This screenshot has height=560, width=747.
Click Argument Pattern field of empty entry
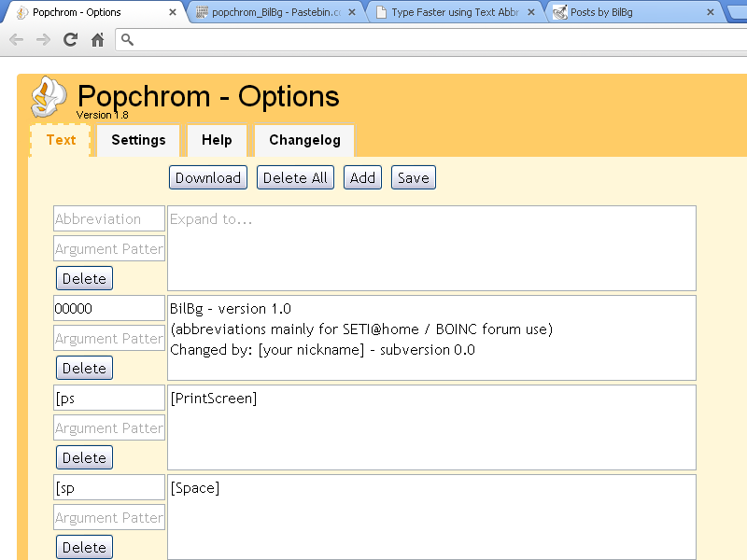point(109,248)
